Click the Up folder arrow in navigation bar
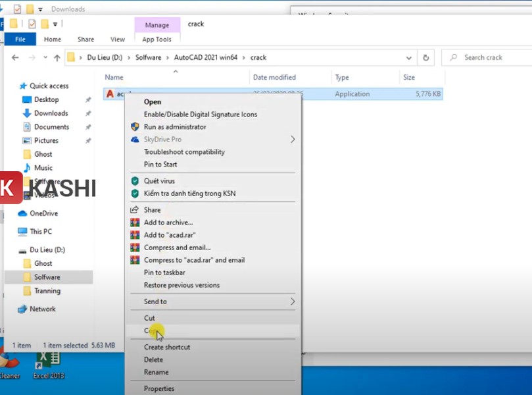The height and width of the screenshot is (395, 532). click(x=57, y=58)
